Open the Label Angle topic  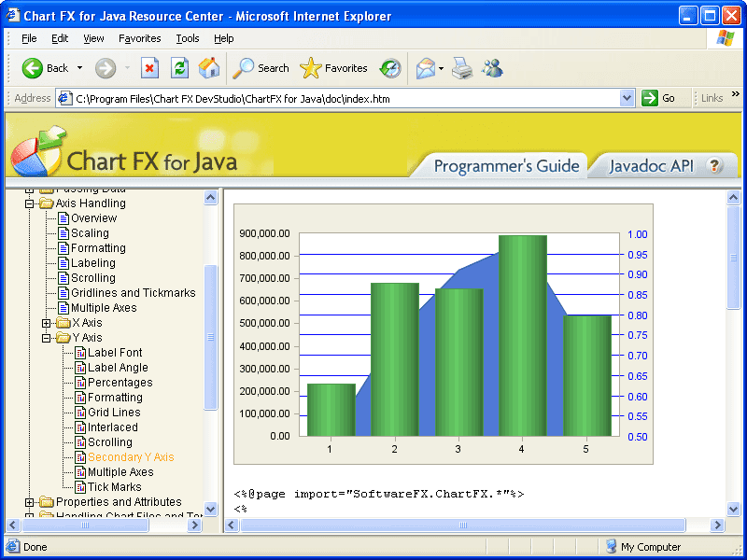(118, 368)
